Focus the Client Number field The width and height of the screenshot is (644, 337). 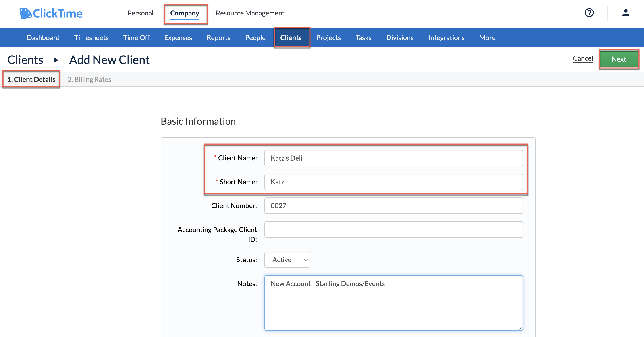(x=393, y=206)
